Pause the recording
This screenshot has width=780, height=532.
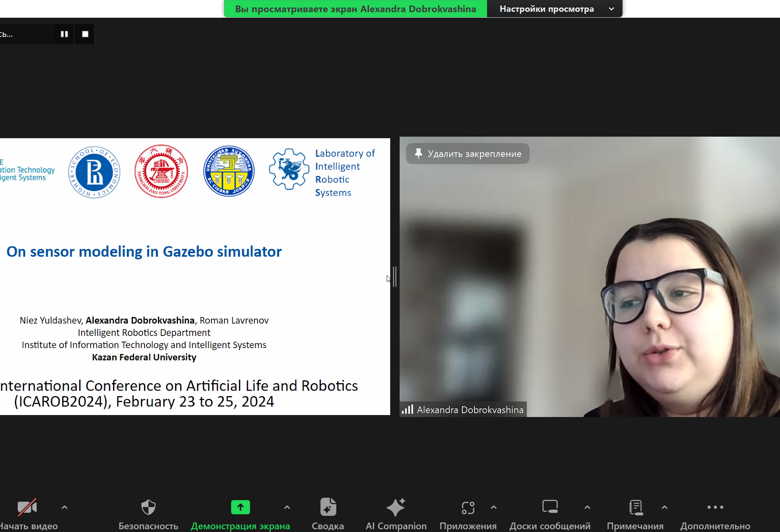(x=64, y=34)
